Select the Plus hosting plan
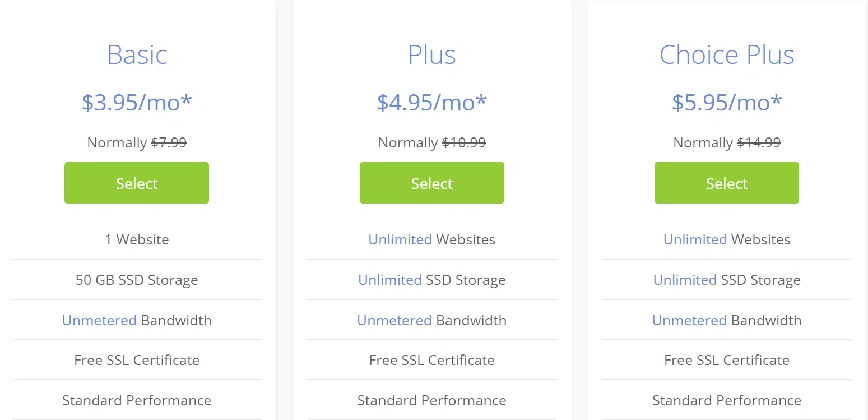Viewport: 868px width, 420px height. [431, 183]
